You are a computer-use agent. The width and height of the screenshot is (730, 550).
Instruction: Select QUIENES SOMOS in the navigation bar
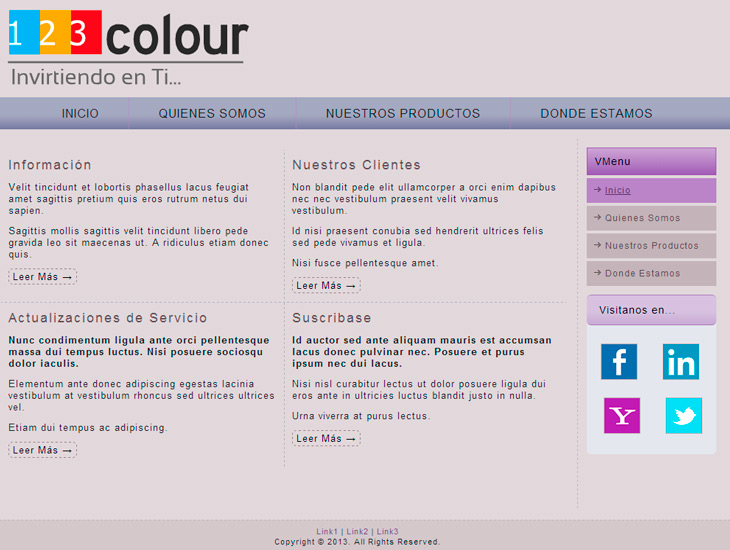click(x=212, y=114)
